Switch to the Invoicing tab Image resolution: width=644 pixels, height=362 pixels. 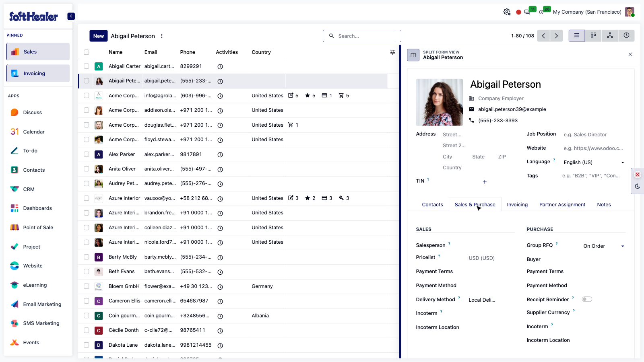pos(517,205)
